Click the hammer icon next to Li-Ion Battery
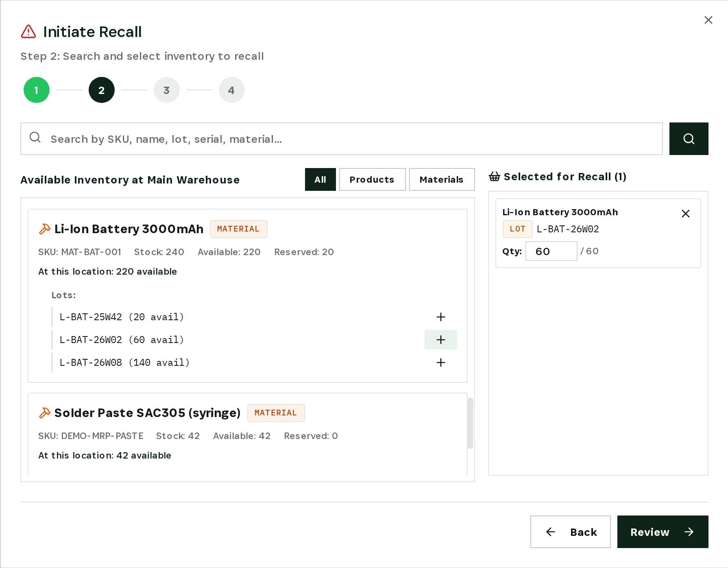 point(45,229)
